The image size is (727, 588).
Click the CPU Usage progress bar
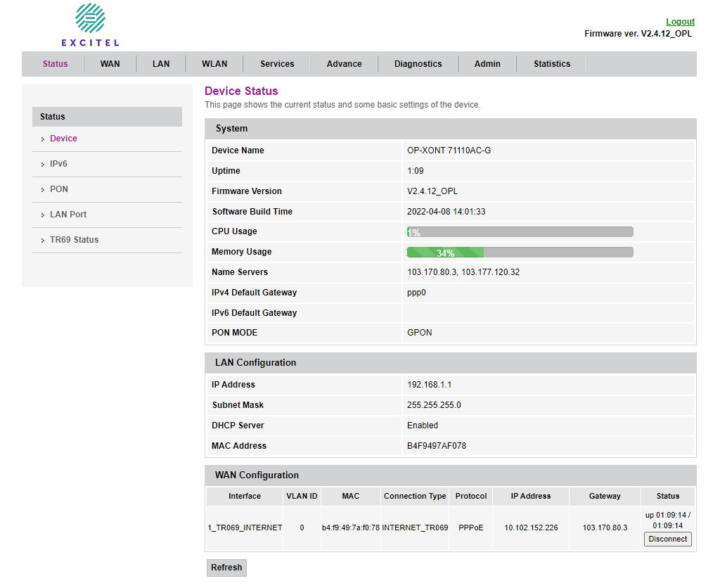(x=520, y=232)
